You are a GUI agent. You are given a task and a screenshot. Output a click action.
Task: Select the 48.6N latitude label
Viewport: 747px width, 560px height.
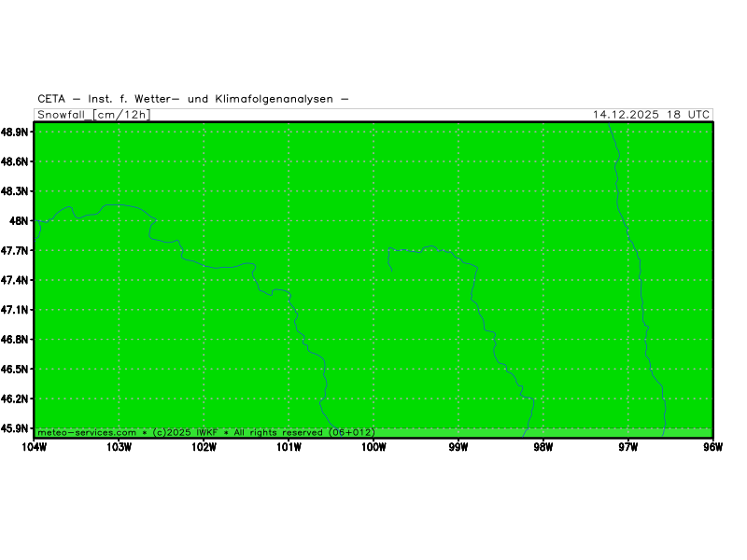15,162
